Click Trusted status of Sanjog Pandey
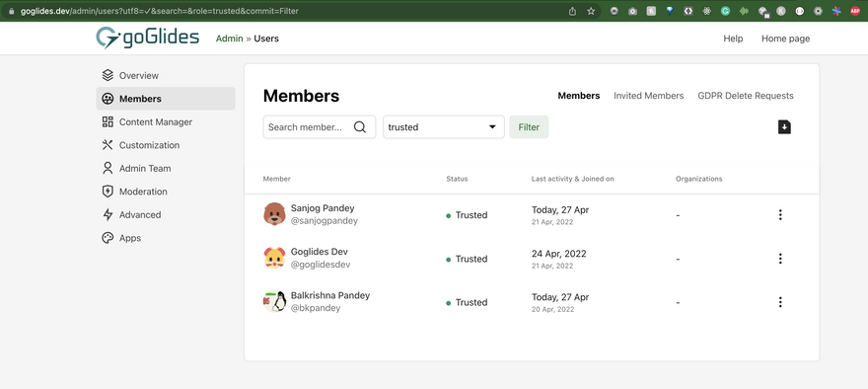 [x=467, y=215]
